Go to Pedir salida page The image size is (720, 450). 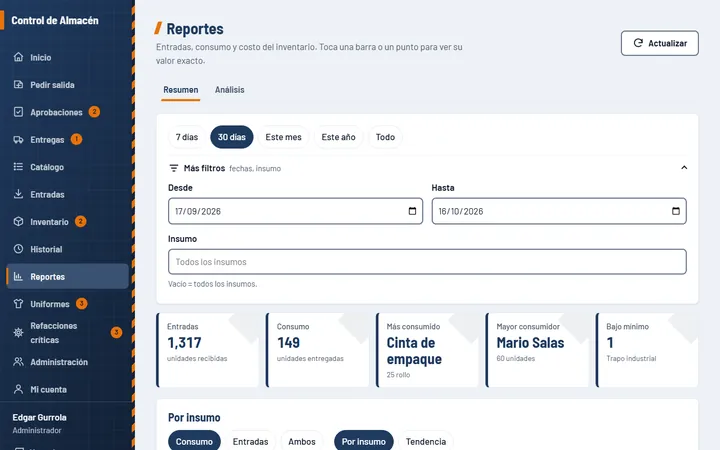click(68, 84)
